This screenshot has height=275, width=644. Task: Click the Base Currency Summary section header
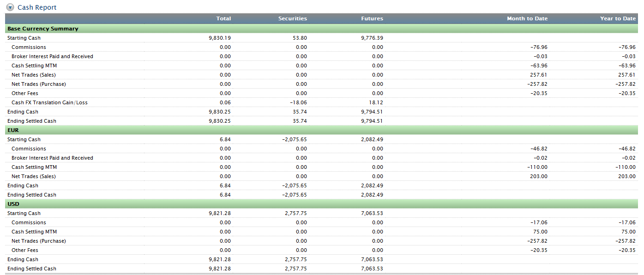(x=43, y=29)
